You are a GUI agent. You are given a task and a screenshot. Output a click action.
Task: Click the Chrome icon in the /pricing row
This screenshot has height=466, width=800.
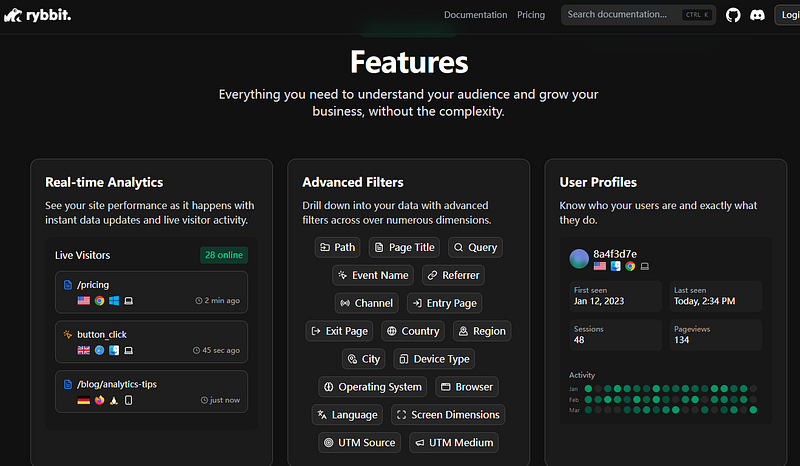point(99,301)
